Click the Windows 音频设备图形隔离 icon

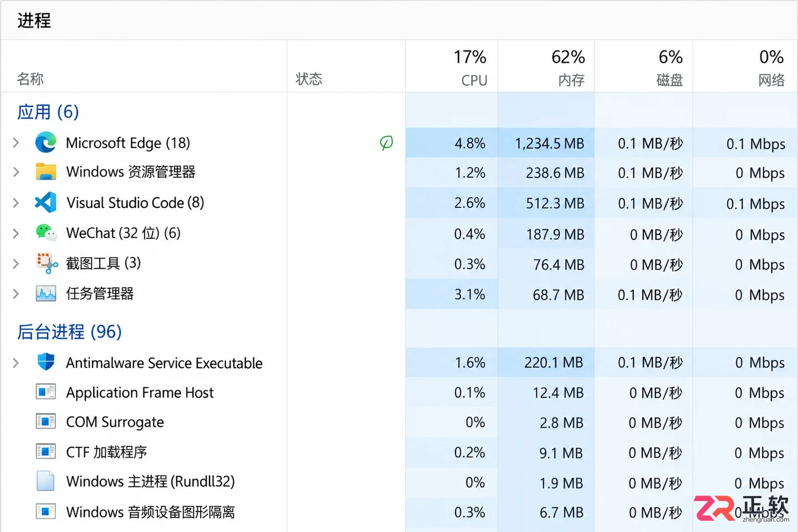point(45,511)
